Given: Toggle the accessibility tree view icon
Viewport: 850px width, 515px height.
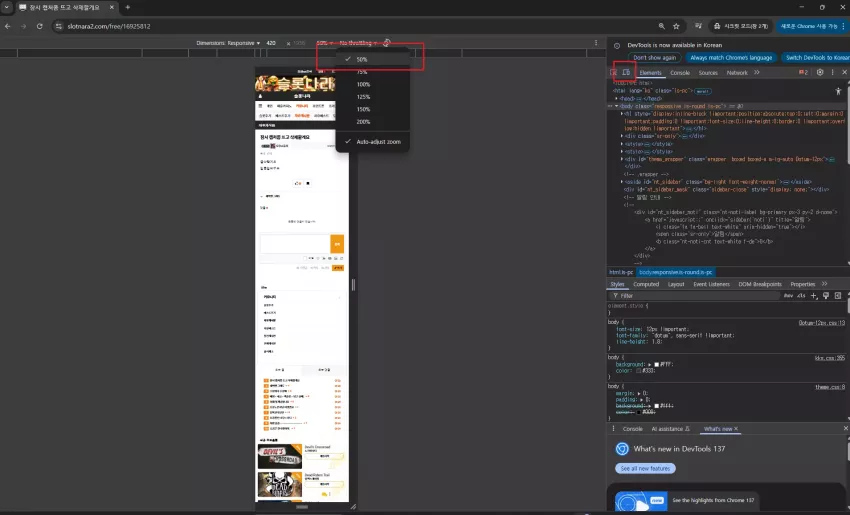Looking at the screenshot, I should pos(838,91).
